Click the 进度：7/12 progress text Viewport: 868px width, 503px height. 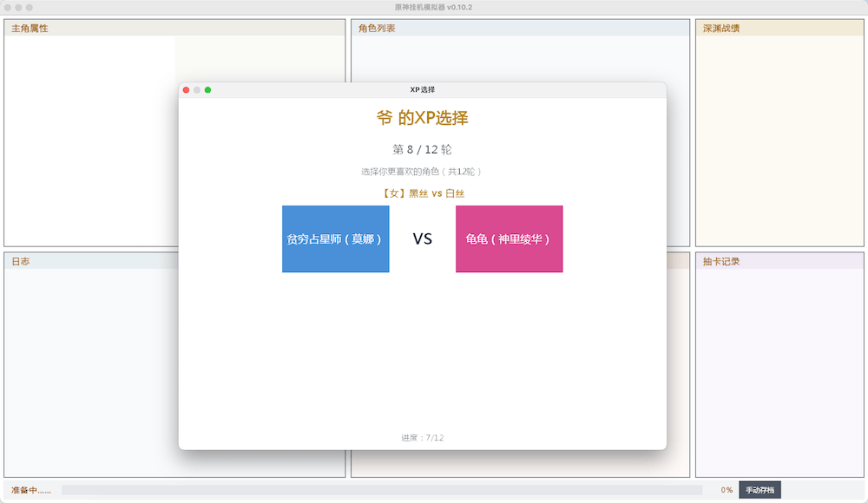[x=423, y=438]
